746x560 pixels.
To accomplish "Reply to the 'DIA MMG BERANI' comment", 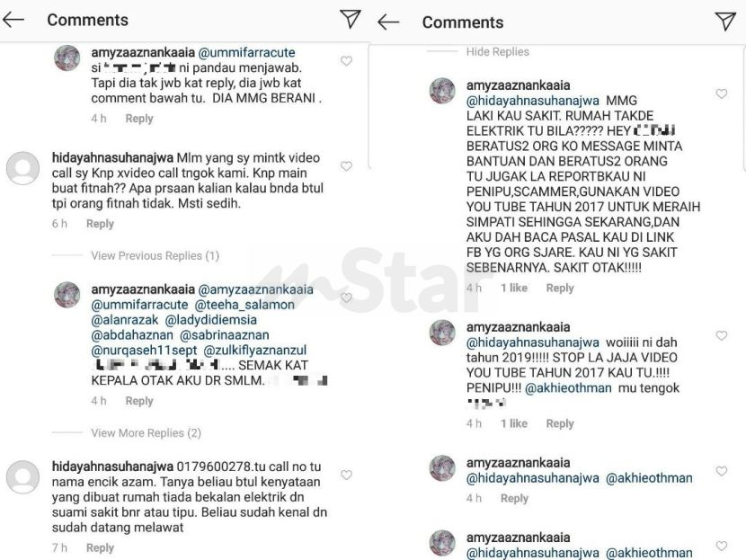I will point(139,119).
